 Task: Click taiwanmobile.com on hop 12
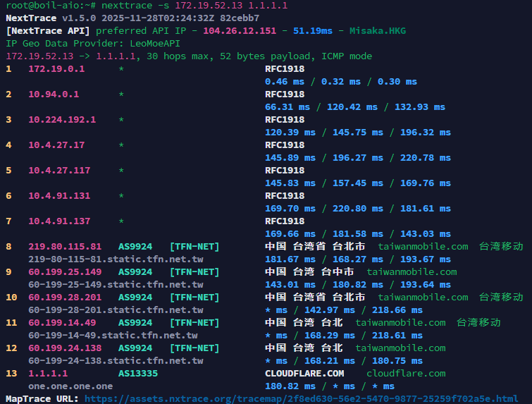click(x=400, y=348)
